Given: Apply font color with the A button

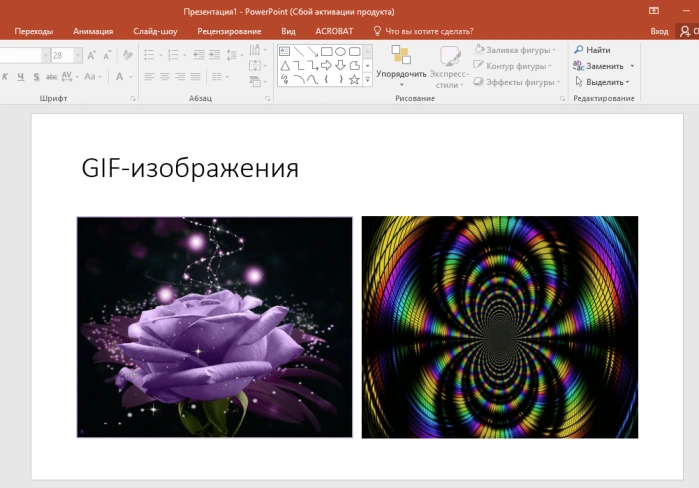Looking at the screenshot, I should tap(119, 77).
